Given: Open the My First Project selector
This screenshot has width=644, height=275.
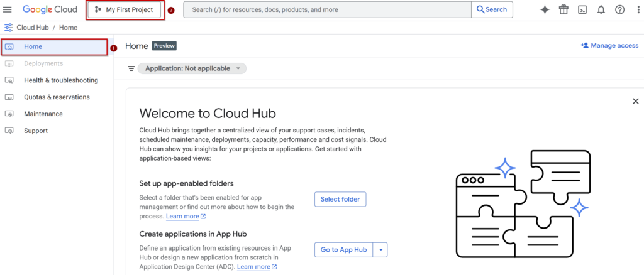Looking at the screenshot, I should click(125, 10).
